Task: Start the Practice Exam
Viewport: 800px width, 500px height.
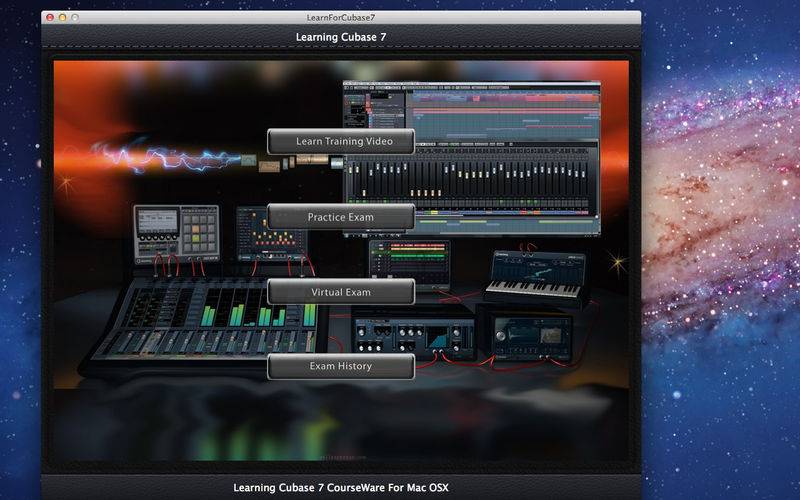Action: click(x=341, y=217)
